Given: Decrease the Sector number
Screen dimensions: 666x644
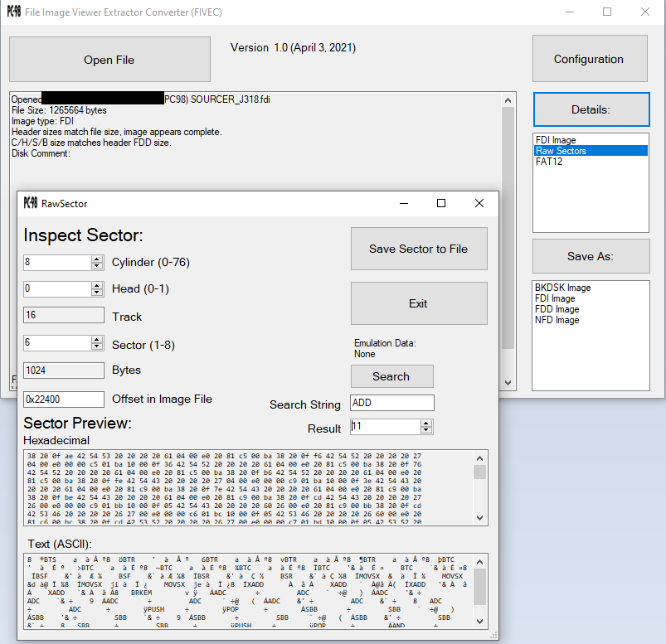Looking at the screenshot, I should click(x=97, y=346).
